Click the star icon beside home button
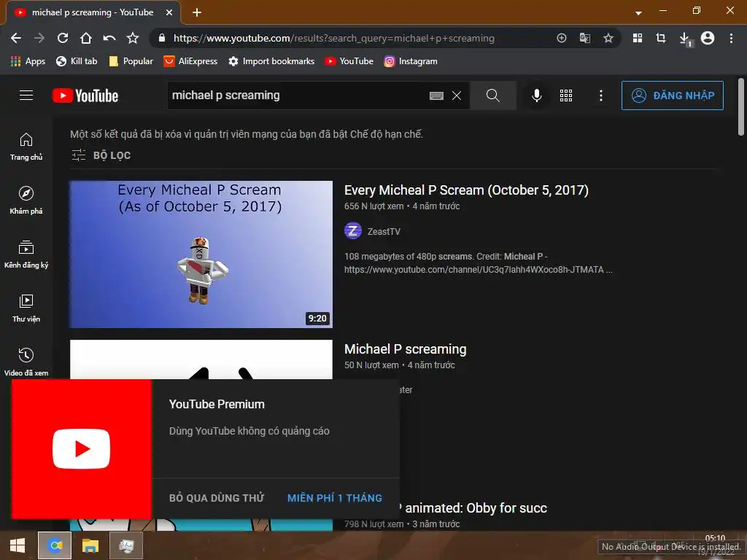Screen dimensions: 747x560 pyautogui.click(x=133, y=38)
